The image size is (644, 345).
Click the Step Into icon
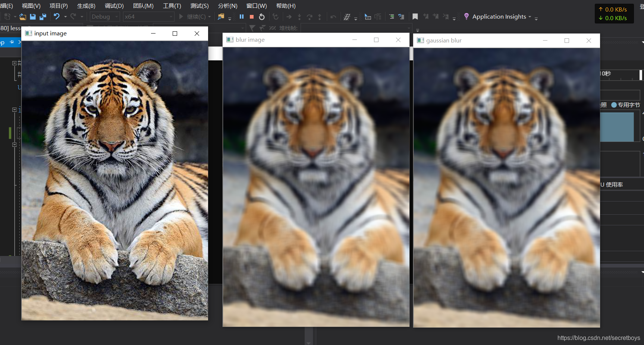[x=299, y=17]
